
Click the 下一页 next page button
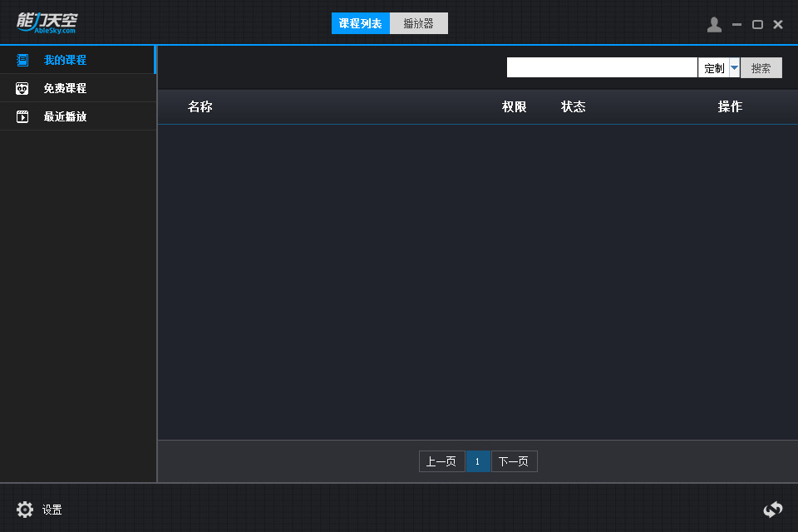[514, 461]
